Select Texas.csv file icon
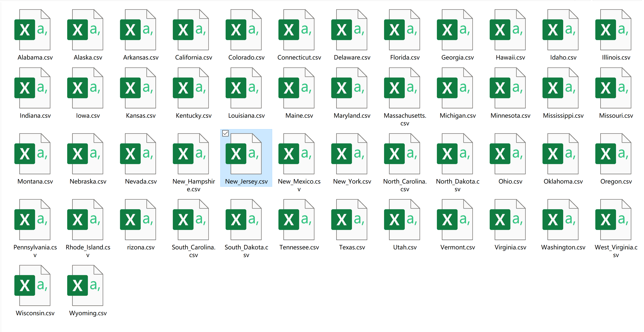Viewport: 644px width, 332px height. 349,219
